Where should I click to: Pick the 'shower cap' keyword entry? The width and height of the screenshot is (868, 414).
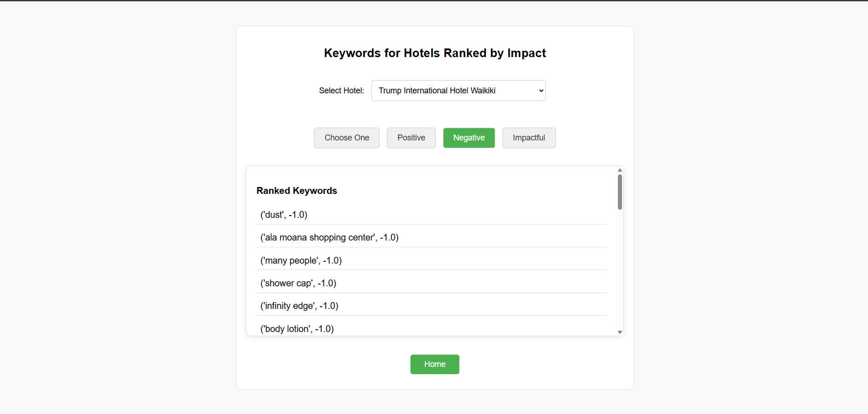point(298,283)
